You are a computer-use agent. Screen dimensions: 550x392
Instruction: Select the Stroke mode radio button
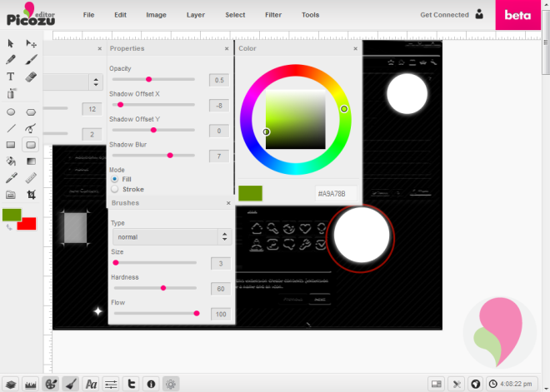click(x=114, y=190)
